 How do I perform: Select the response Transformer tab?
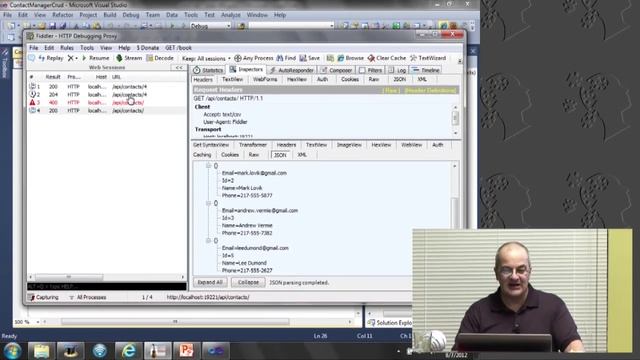(253, 145)
